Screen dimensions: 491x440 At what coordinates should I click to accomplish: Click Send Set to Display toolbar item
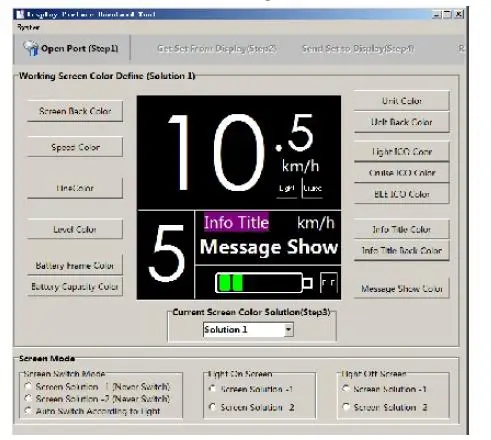pyautogui.click(x=358, y=49)
